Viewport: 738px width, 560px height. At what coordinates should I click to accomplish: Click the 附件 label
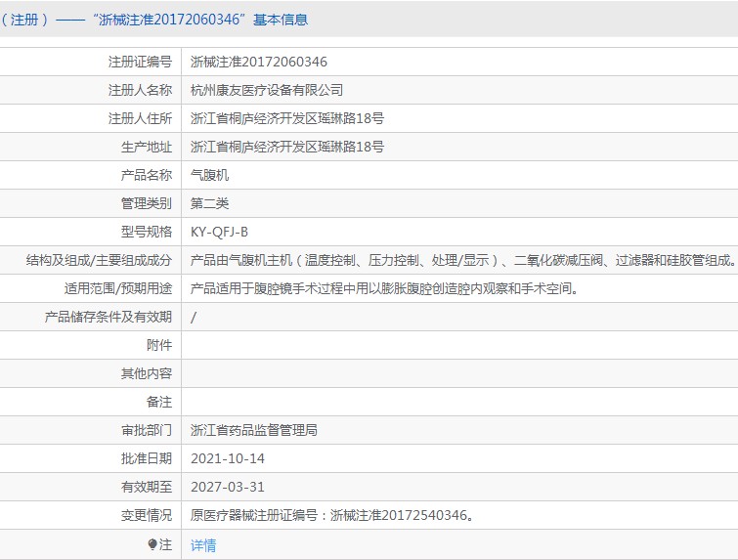(159, 345)
